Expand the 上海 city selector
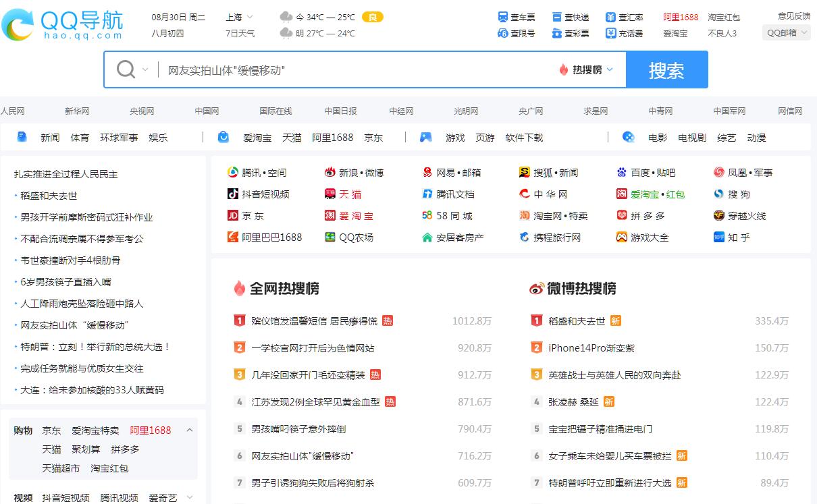Screen dimensions: 817x504 click(240, 17)
